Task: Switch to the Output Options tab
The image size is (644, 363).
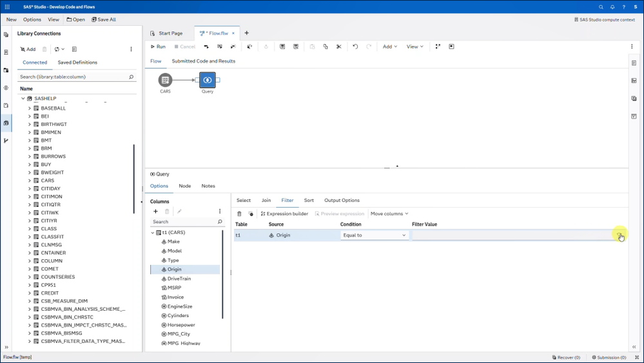Action: 342,201
